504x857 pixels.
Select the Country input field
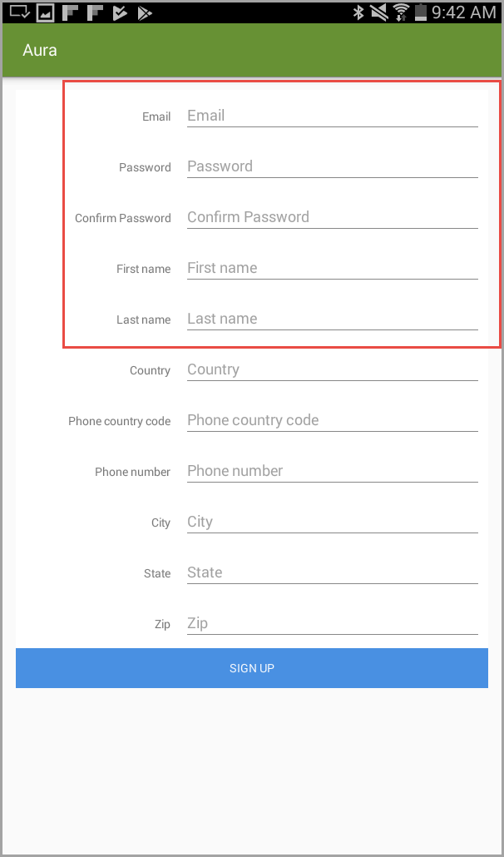tap(332, 370)
